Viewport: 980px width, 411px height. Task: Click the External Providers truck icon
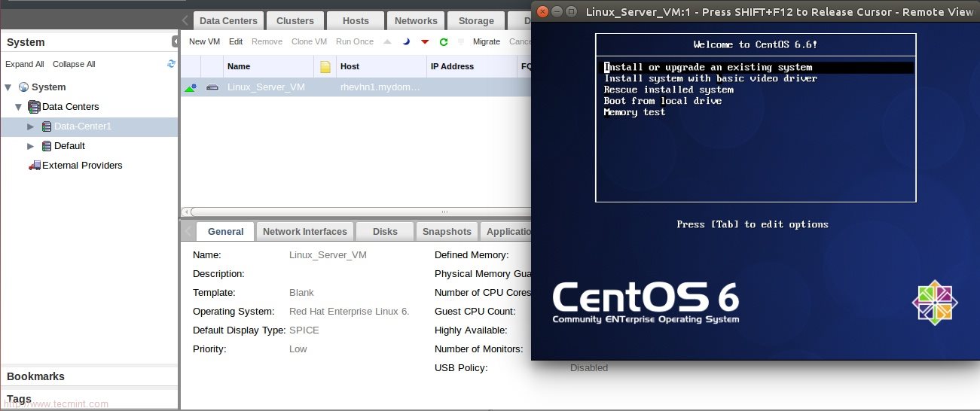coord(34,166)
